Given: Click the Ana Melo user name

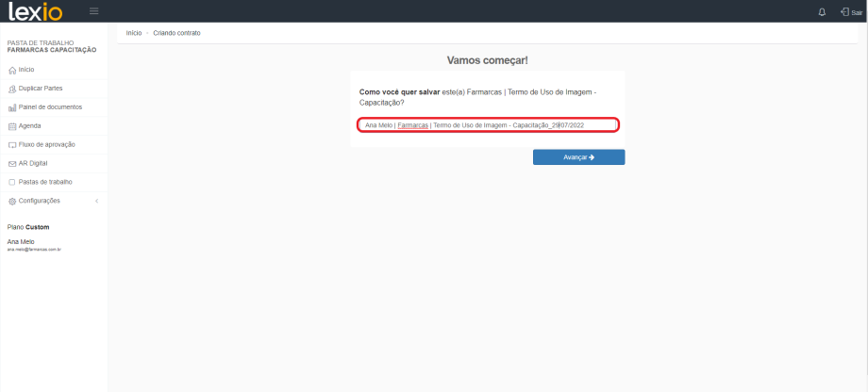Looking at the screenshot, I should (x=21, y=241).
